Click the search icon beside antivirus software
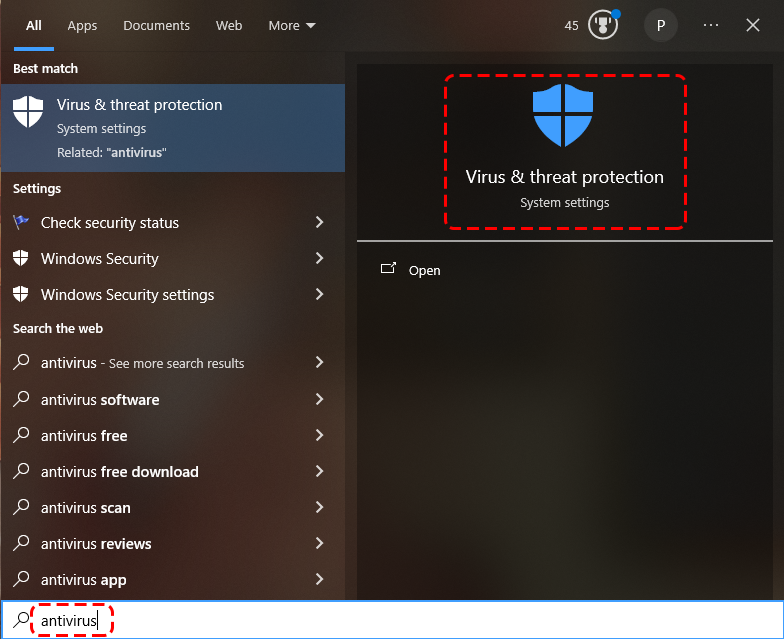Screen dimensions: 784x639 point(21,399)
